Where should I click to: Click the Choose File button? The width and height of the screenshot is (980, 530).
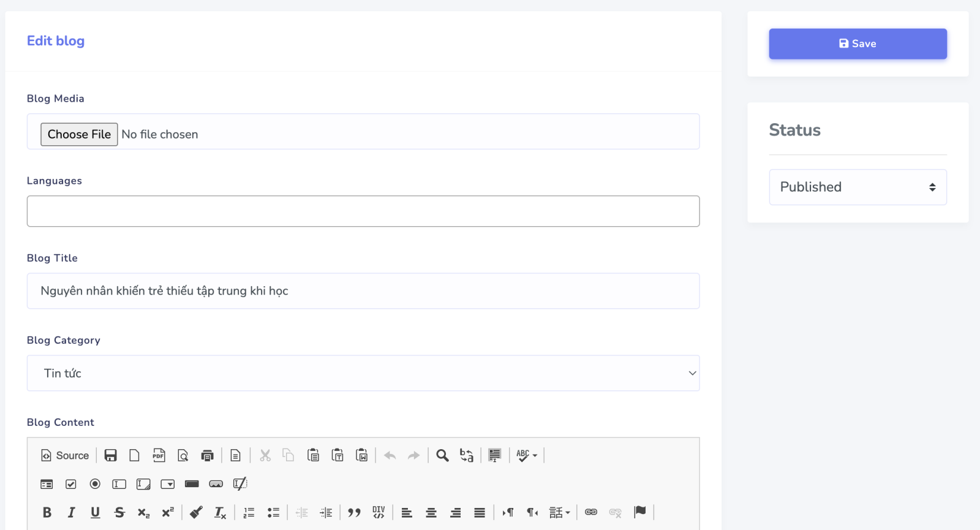point(79,134)
